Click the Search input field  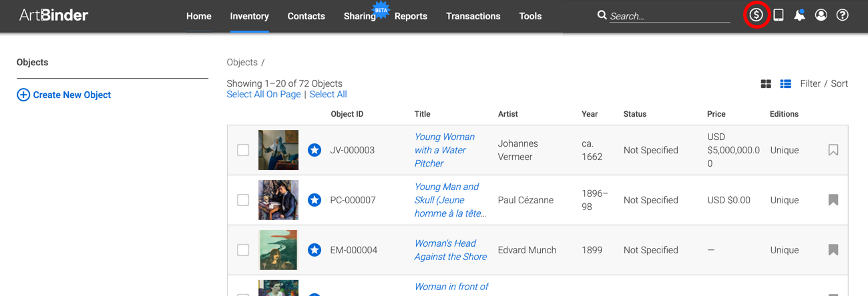click(x=670, y=16)
